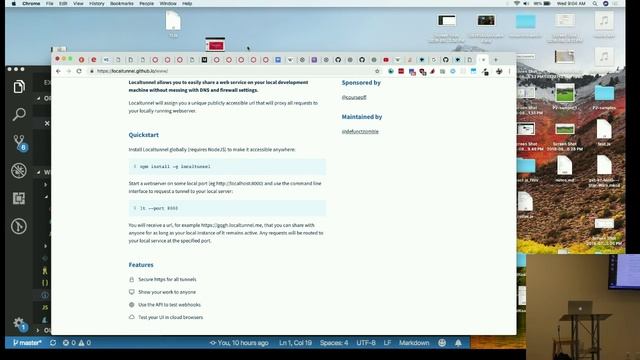Go back with Chrome's back arrow
640x360 pixels.
coord(58,71)
